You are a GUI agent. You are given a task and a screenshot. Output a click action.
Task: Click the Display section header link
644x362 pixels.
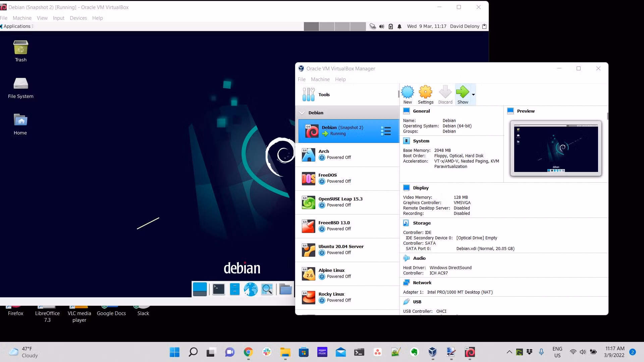click(x=421, y=188)
